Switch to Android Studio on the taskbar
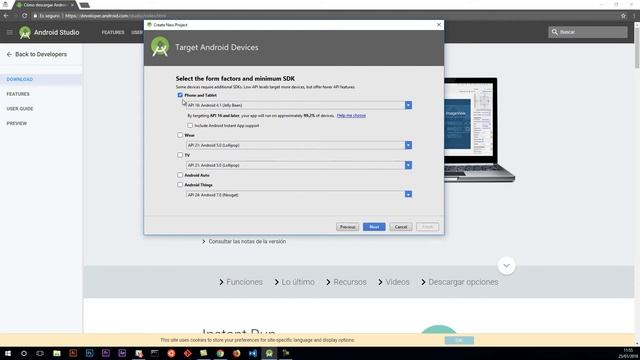 coord(269,353)
